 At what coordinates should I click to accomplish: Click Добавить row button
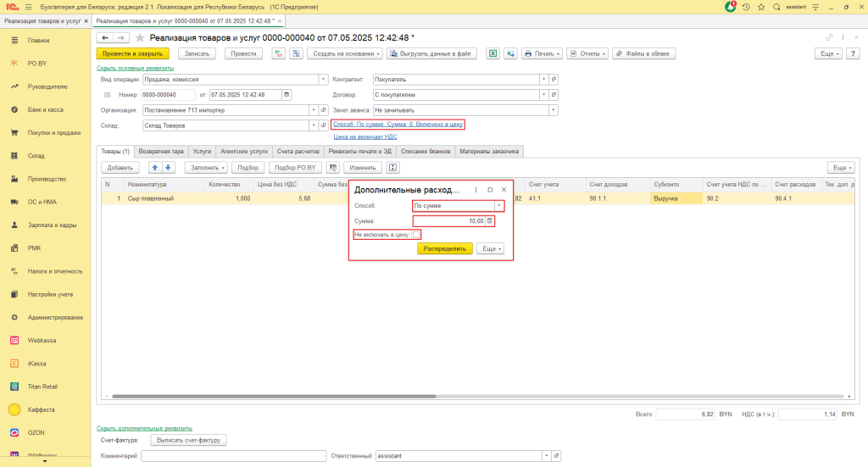click(120, 168)
